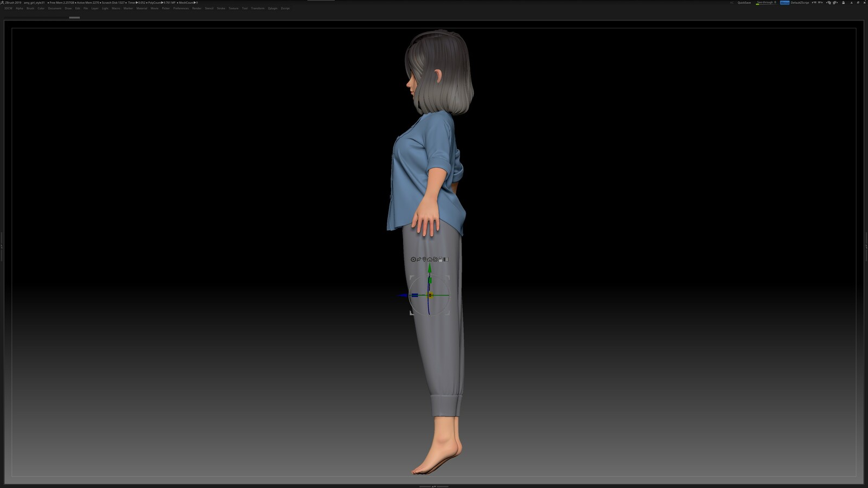
Task: Open the Zscript menu
Action: click(285, 8)
